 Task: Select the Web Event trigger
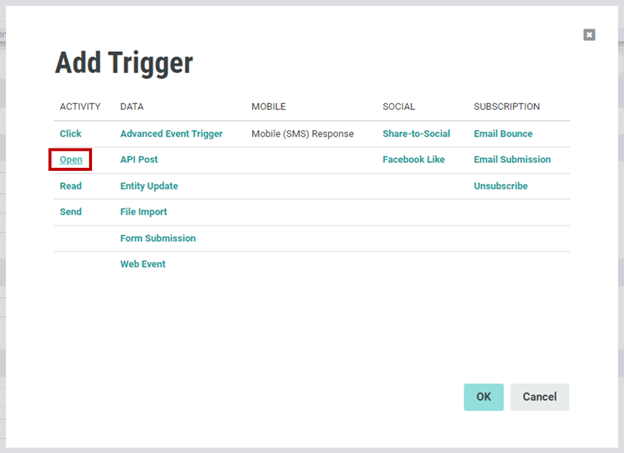coord(143,264)
